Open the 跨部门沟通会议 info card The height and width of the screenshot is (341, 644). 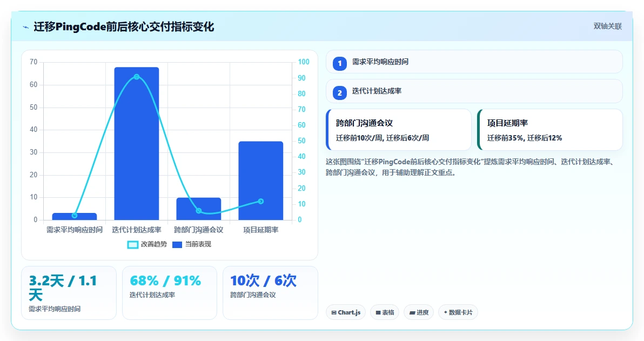398,130
